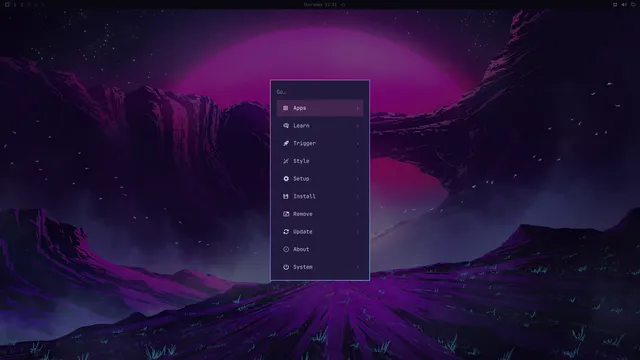The height and width of the screenshot is (360, 640).
Task: Open the Remove menu entry
Action: point(320,214)
